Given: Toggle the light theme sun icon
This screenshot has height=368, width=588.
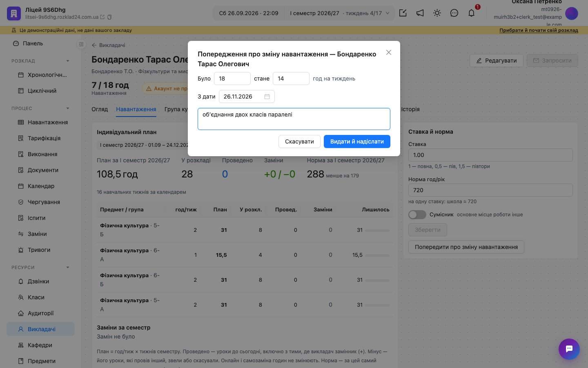Looking at the screenshot, I should 437,13.
